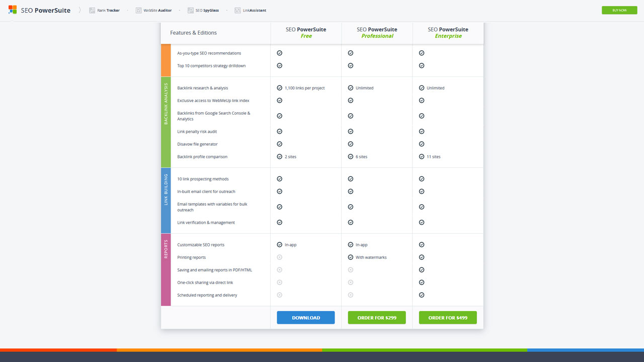Click Enterprise checkmark for Printing reports
The width and height of the screenshot is (644, 362).
tap(422, 257)
